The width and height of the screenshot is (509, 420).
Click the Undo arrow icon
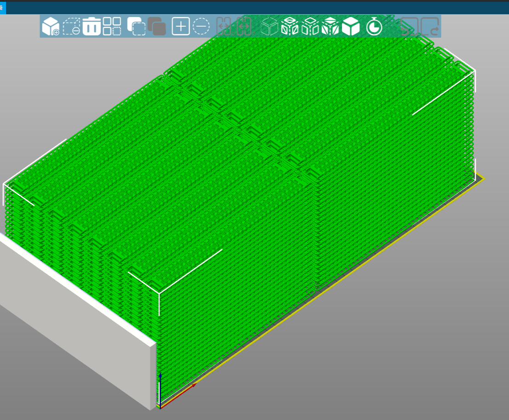click(410, 26)
